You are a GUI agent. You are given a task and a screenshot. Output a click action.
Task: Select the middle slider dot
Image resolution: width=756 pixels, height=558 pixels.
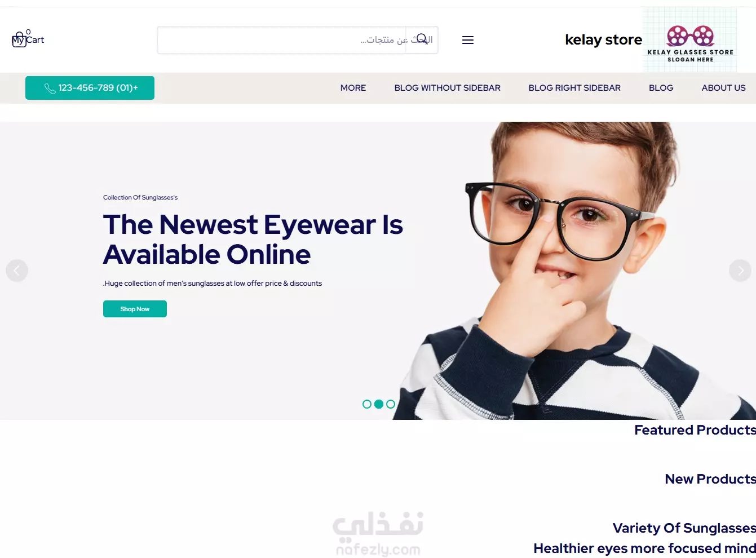(379, 404)
